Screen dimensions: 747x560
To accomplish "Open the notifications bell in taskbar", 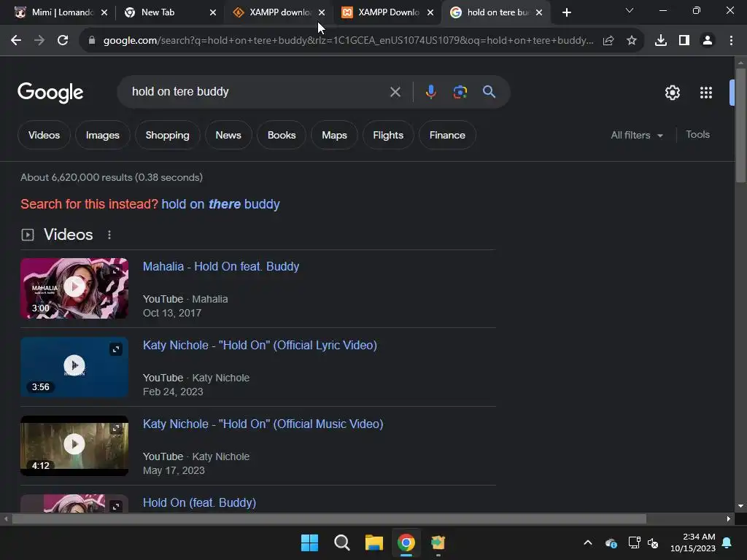I will [x=727, y=542].
